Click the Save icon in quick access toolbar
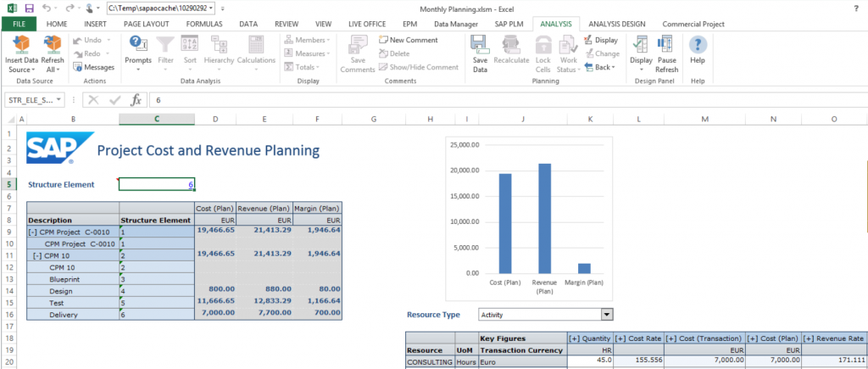Viewport: 868px width, 369px height. point(30,8)
